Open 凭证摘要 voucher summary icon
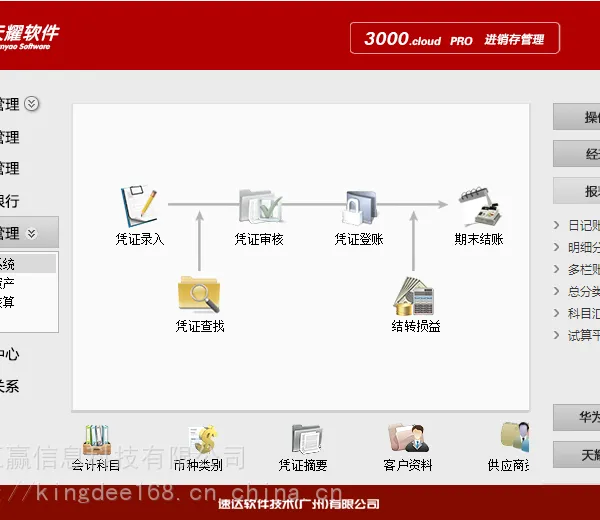Screen dimensions: 600x520 click(306, 438)
